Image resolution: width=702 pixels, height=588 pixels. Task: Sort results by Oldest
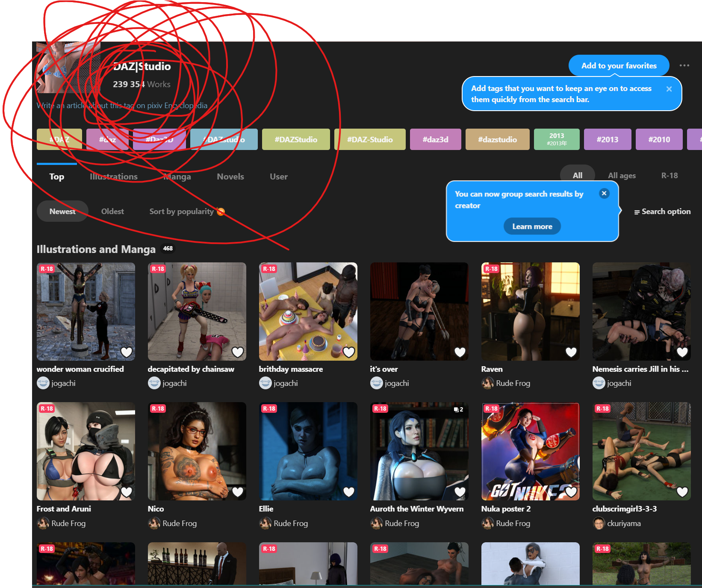(112, 211)
